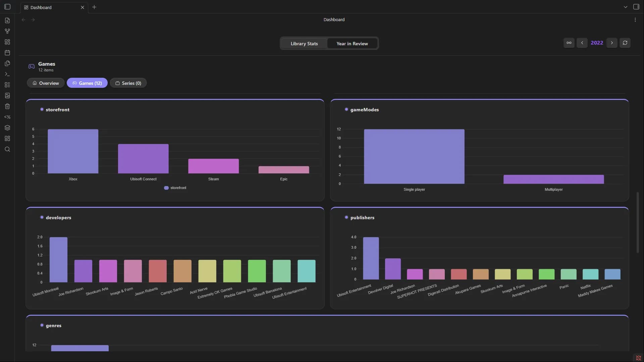
Task: Click the '12 items' text under Games
Action: click(x=46, y=70)
